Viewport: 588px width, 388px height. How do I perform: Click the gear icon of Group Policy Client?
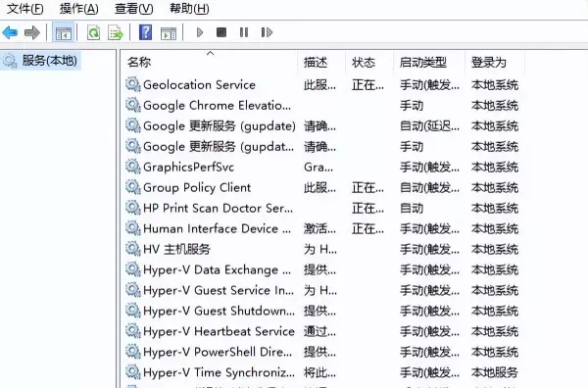(x=132, y=187)
